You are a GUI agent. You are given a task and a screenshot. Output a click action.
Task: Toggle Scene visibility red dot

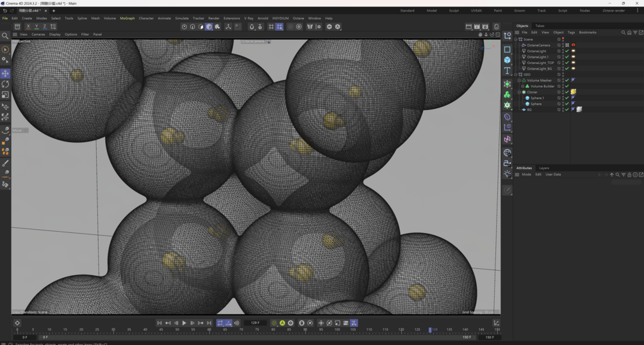[x=563, y=38]
